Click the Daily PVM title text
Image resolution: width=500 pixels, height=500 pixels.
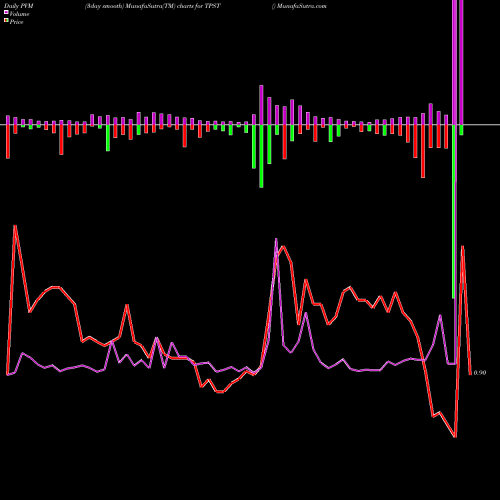point(19,6)
